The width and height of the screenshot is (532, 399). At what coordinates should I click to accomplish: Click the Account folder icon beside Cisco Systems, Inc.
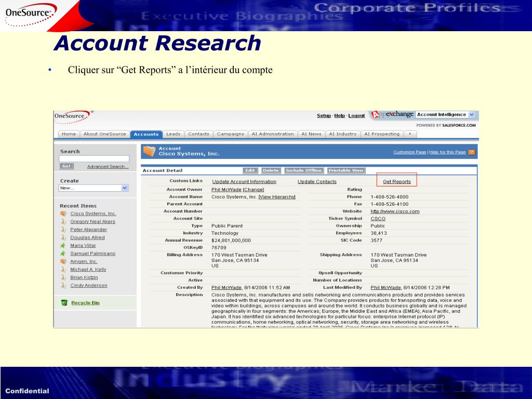tap(149, 151)
